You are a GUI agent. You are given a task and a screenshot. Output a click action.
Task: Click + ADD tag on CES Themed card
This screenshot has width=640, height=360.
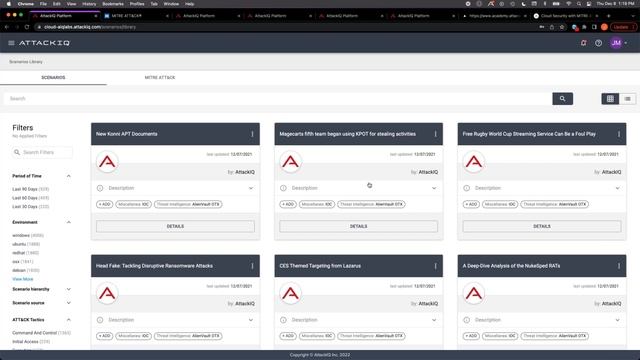288,336
